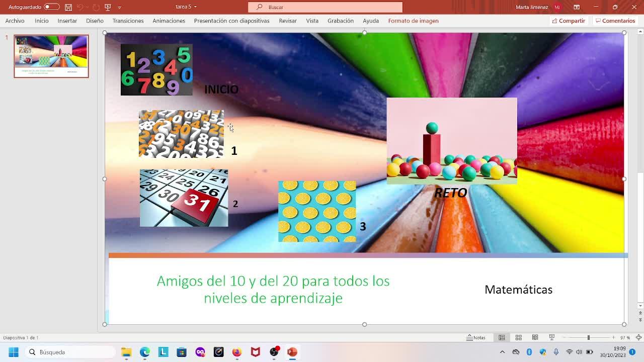Click the slide title about Amigos del 10
Image resolution: width=644 pixels, height=362 pixels.
click(273, 289)
